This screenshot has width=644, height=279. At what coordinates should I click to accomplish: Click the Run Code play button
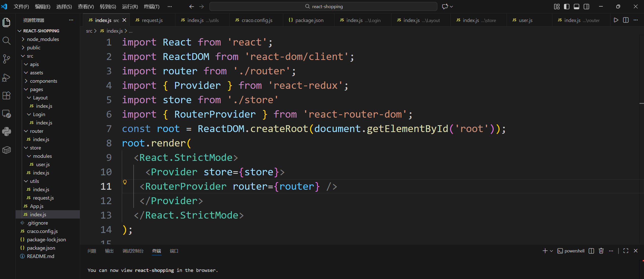pyautogui.click(x=616, y=20)
